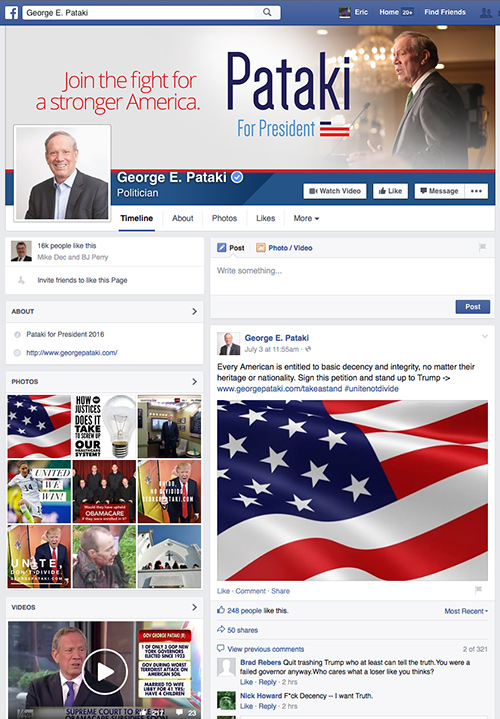Click the Watch Video button
Image resolution: width=500 pixels, height=719 pixels.
click(335, 191)
